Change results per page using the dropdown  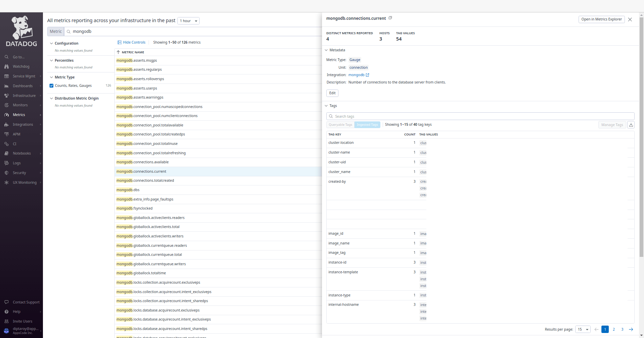[583, 329]
